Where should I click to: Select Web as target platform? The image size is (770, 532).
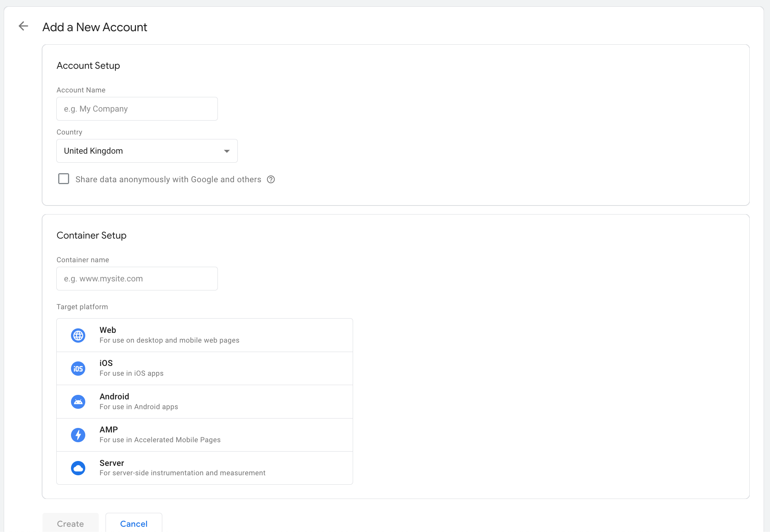coord(204,335)
